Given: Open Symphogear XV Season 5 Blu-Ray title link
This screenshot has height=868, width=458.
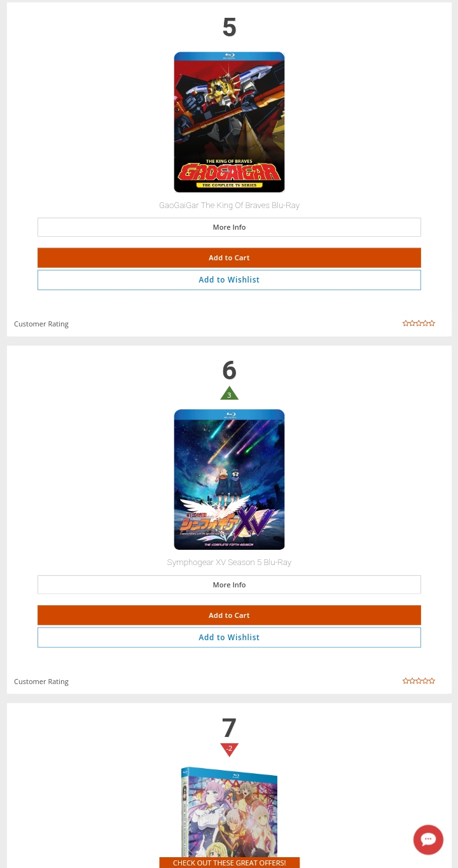Looking at the screenshot, I should [x=229, y=563].
